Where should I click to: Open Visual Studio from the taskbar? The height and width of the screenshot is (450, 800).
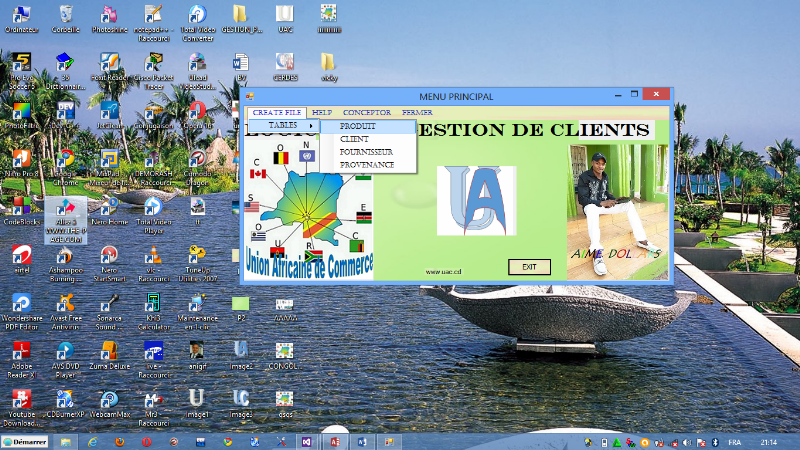(x=308, y=441)
